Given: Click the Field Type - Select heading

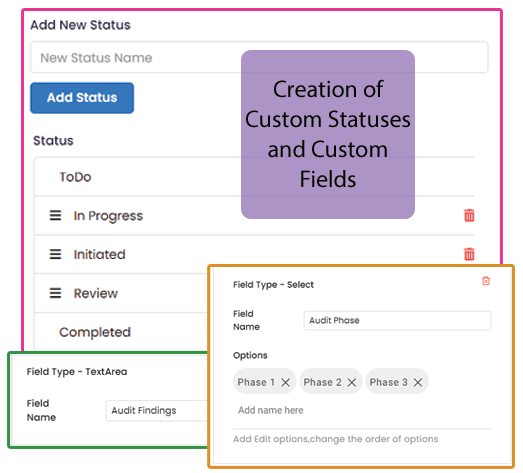Looking at the screenshot, I should (x=274, y=285).
